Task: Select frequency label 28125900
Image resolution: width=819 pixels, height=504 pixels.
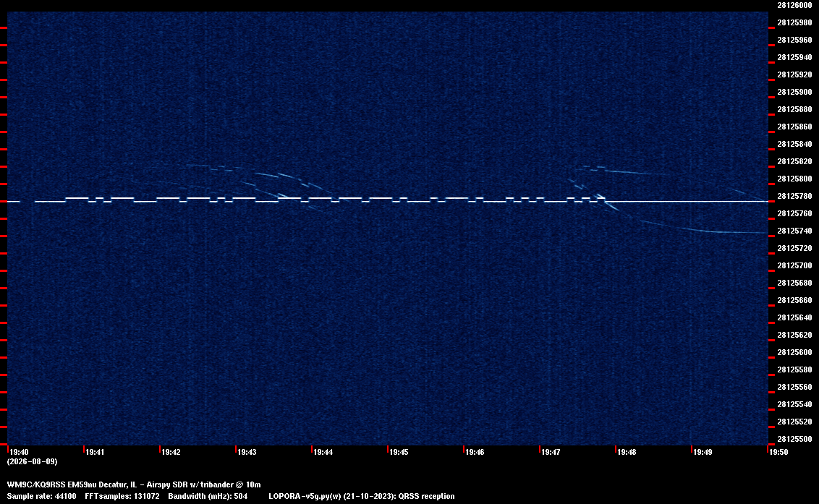Action: click(x=794, y=92)
